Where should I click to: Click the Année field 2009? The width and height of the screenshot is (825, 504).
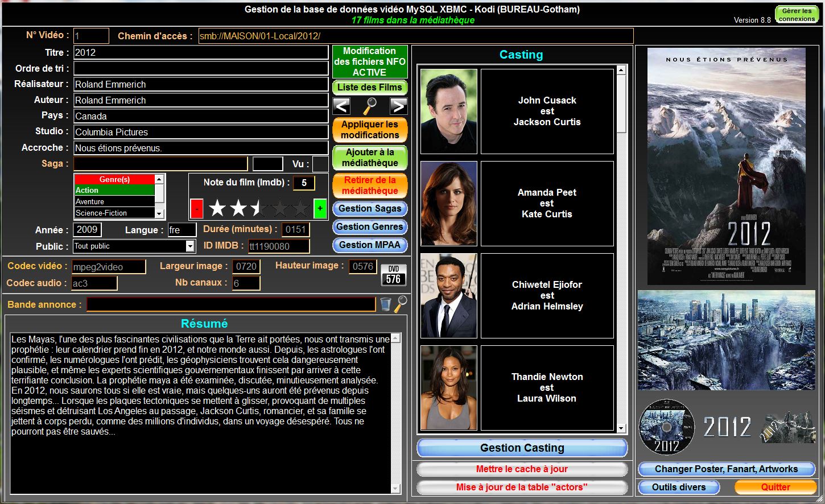[x=88, y=230]
